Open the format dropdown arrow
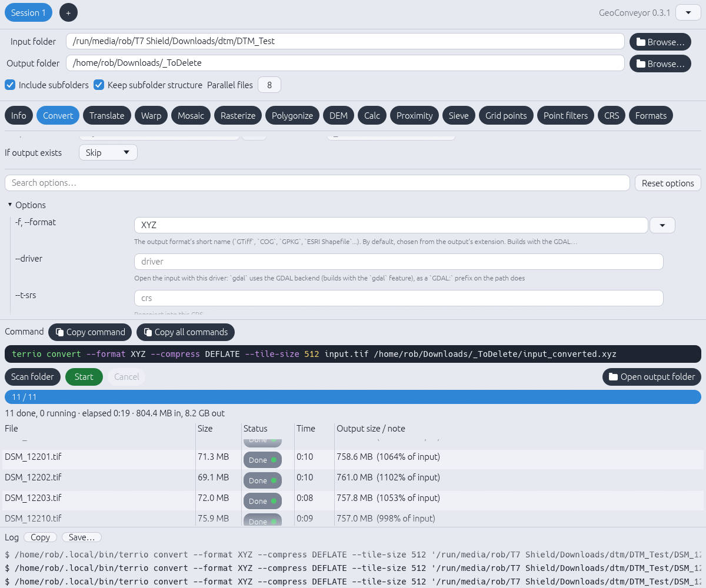 tap(662, 225)
